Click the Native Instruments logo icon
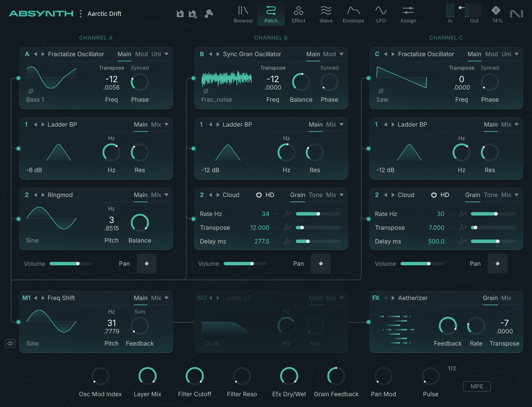The image size is (532, 407). coord(516,14)
